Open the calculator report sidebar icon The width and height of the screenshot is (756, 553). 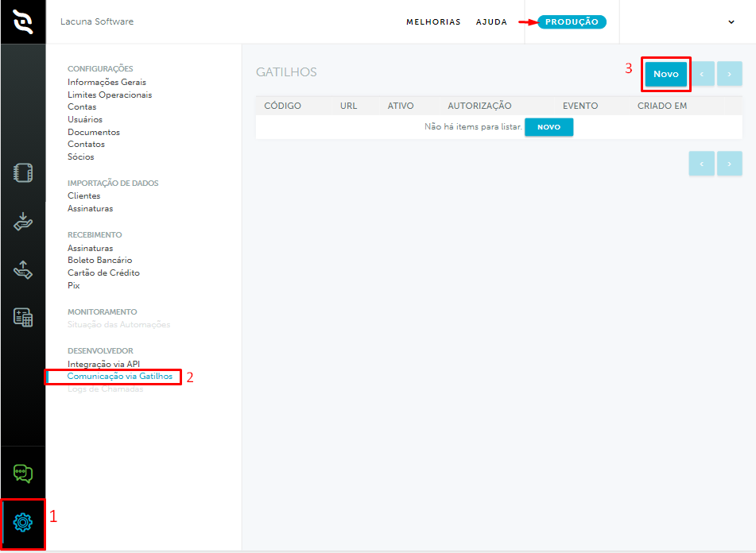pos(23,318)
